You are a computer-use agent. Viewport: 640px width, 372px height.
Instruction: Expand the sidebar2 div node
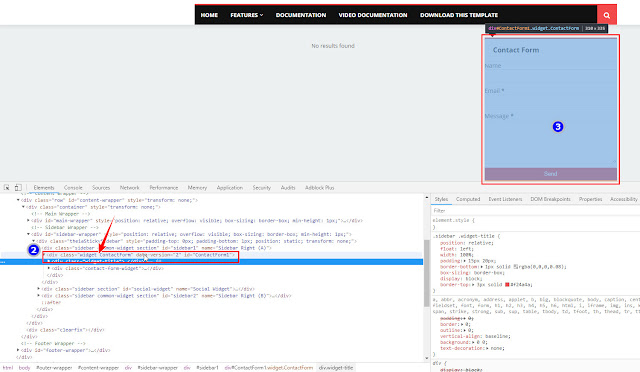tap(39, 296)
